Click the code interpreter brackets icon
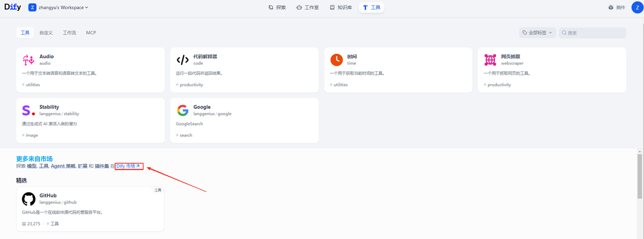The height and width of the screenshot is (239, 644). 182,60
